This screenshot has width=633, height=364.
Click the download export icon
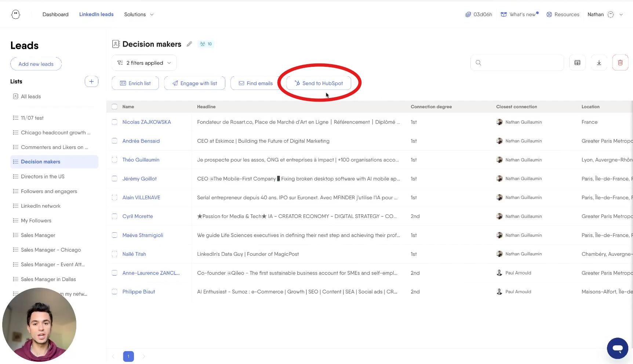click(x=599, y=62)
